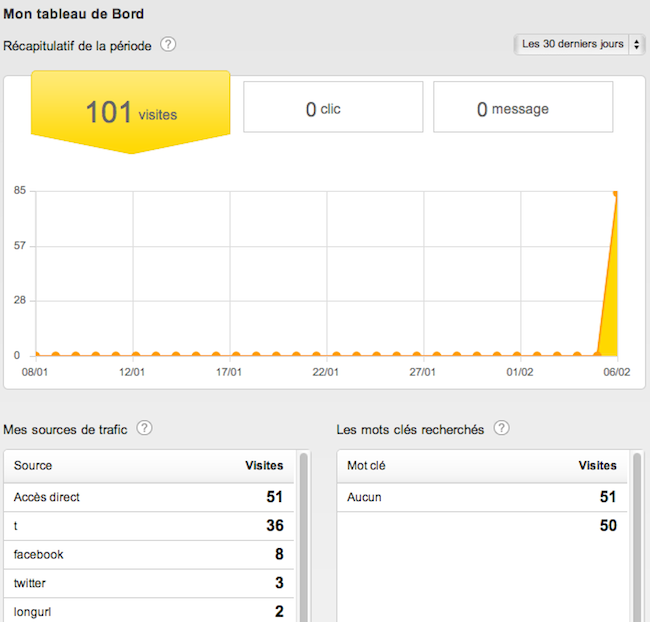Switch to the 0 message tab

click(x=522, y=108)
